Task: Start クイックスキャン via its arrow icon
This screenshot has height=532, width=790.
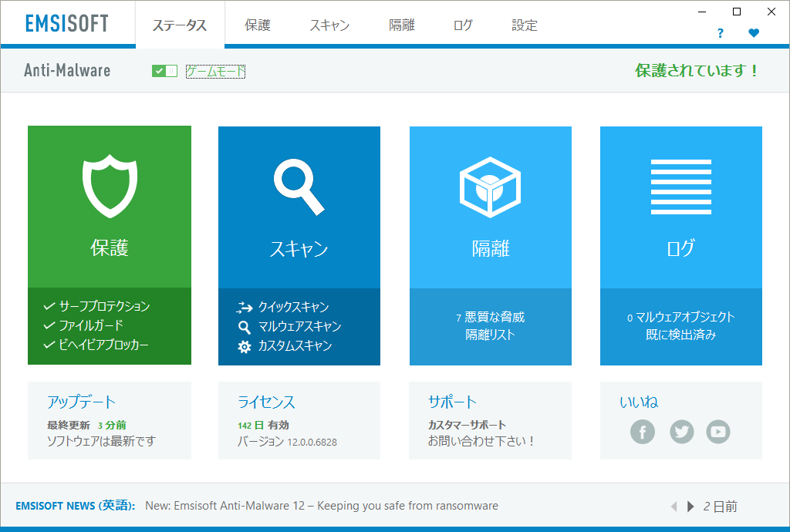Action: pyautogui.click(x=246, y=306)
